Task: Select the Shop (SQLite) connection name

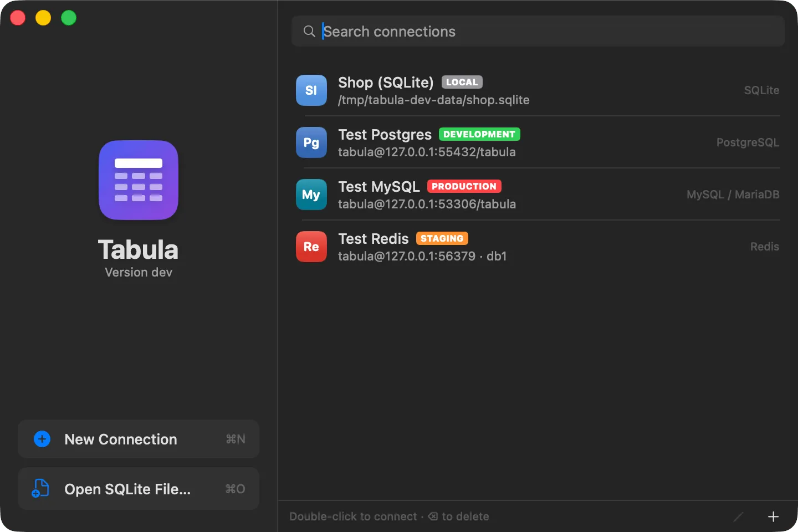Action: 386,83
